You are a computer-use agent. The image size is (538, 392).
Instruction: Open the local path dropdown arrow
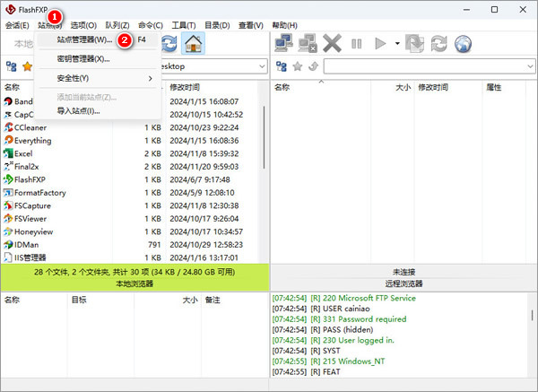pos(259,66)
